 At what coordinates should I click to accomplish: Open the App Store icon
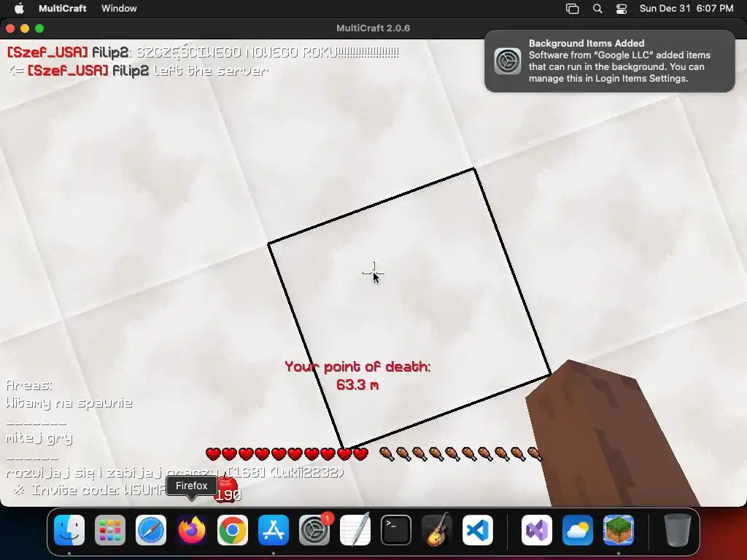tap(274, 530)
